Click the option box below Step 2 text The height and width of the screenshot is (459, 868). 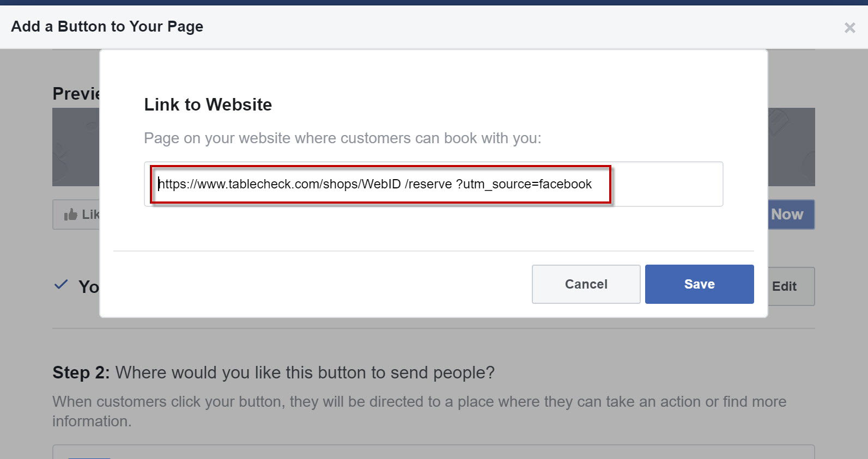pyautogui.click(x=433, y=452)
